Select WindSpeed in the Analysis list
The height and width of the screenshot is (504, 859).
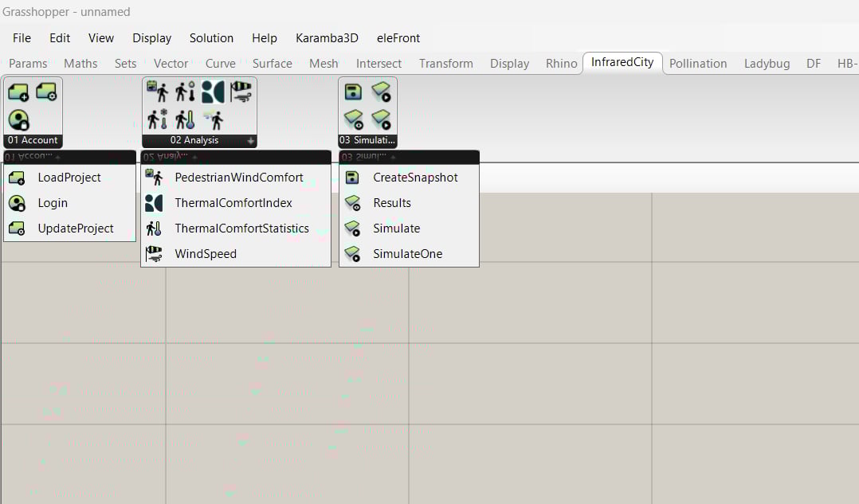(x=236, y=254)
